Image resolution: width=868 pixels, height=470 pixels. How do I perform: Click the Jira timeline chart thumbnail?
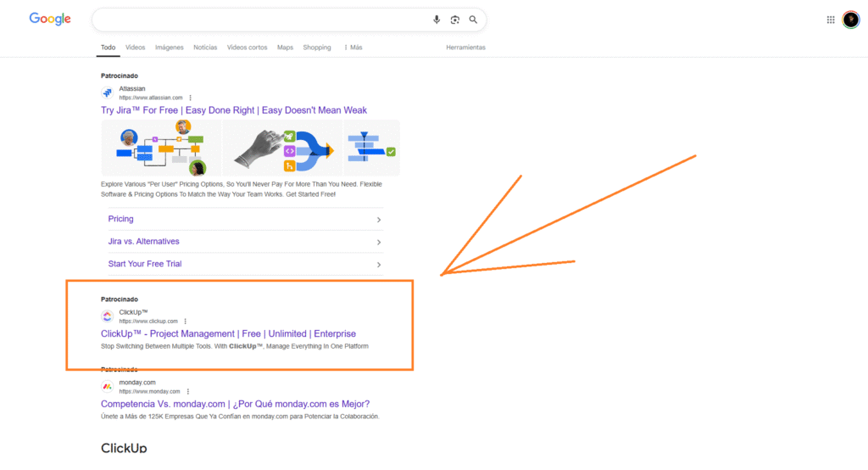371,148
